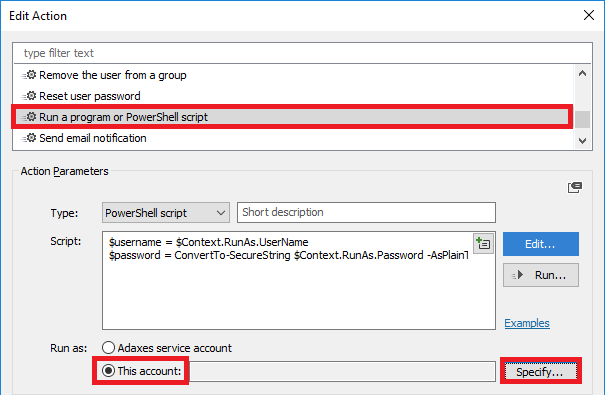Click gear icon of Run a program or PowerShell script

click(29, 116)
